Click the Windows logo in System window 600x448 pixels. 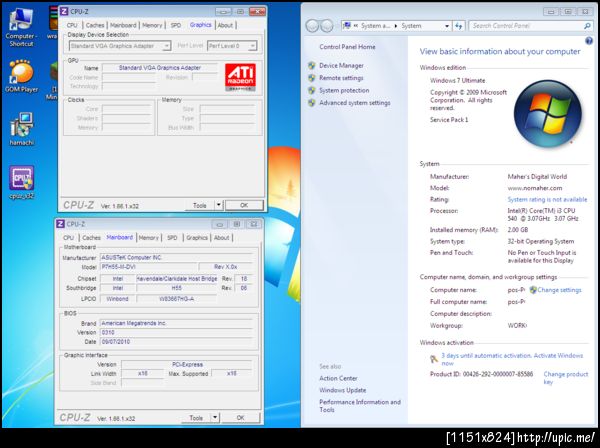(548, 114)
